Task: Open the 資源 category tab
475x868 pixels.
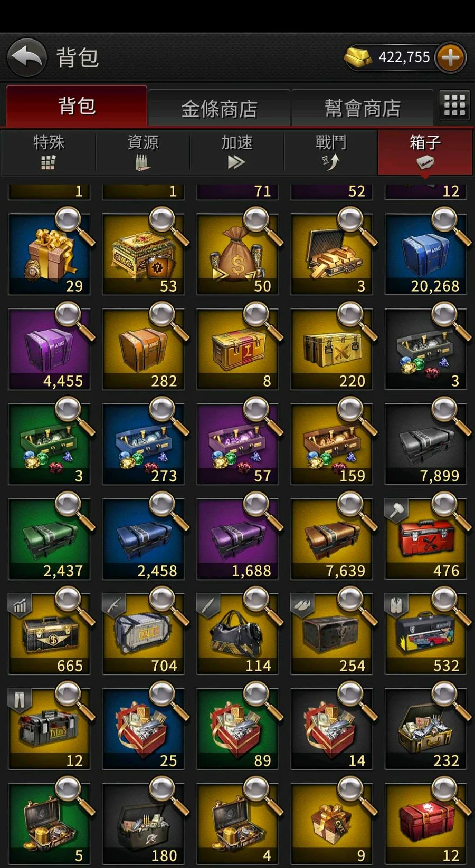Action: coord(142,152)
